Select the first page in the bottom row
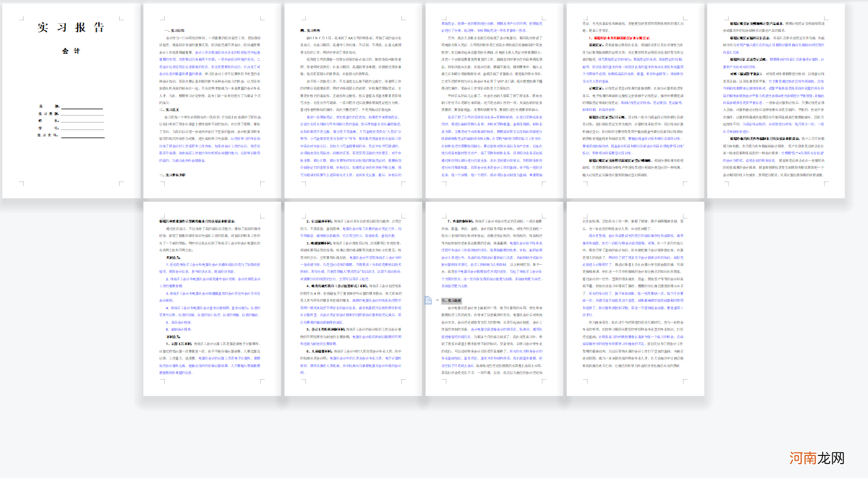This screenshot has height=478, width=868. point(212,299)
